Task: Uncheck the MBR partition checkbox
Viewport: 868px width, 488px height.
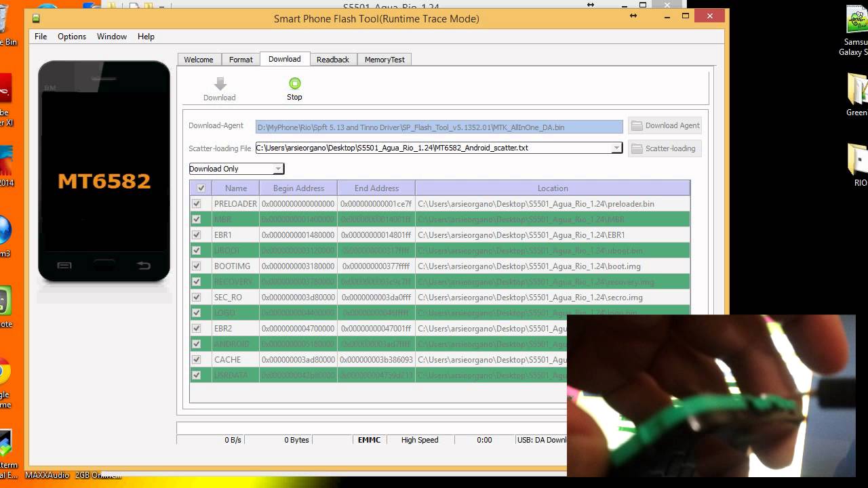Action: pos(197,219)
